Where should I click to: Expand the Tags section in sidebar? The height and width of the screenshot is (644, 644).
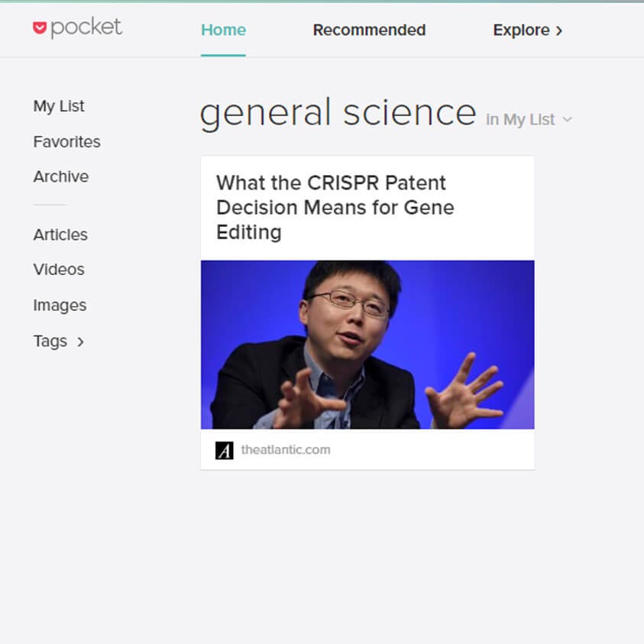[x=59, y=341]
